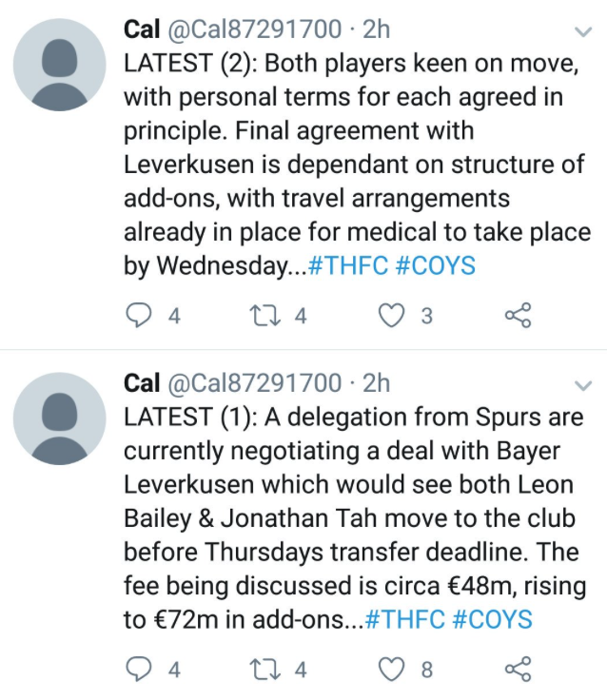Reply to the LATEST (1) tweet
Viewport: 607px width, 700px height.
tap(138, 669)
